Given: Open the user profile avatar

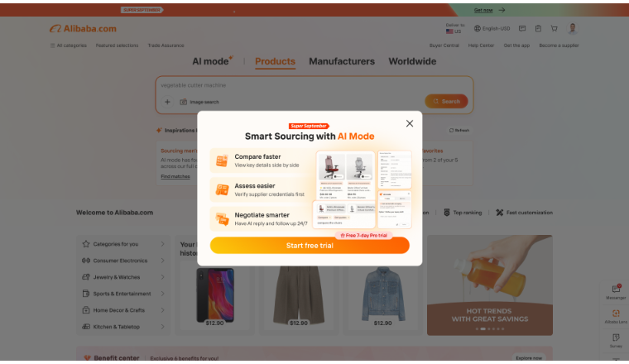Looking at the screenshot, I should [573, 28].
